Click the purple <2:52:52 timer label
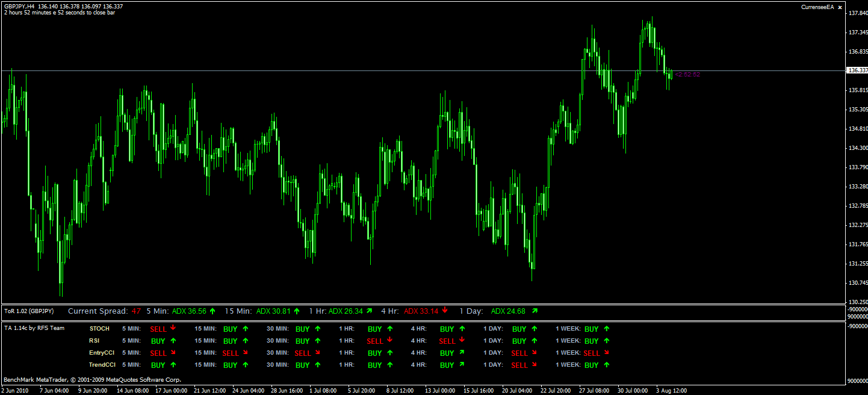 [687, 74]
